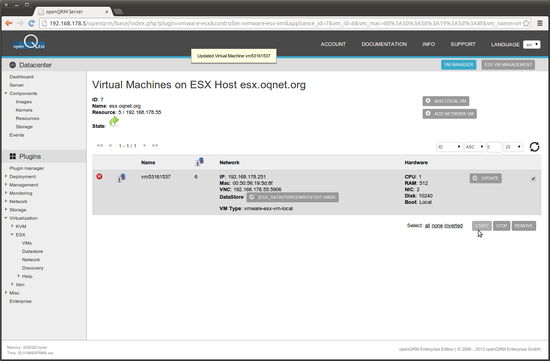Image resolution: width=550 pixels, height=361 pixels.
Task: Open Images under Components
Action: (x=24, y=102)
